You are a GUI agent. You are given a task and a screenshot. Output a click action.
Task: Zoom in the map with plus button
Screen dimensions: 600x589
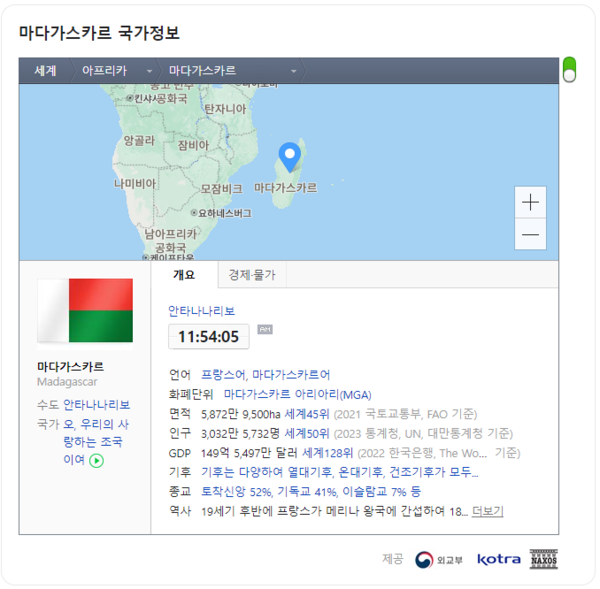[x=530, y=203]
